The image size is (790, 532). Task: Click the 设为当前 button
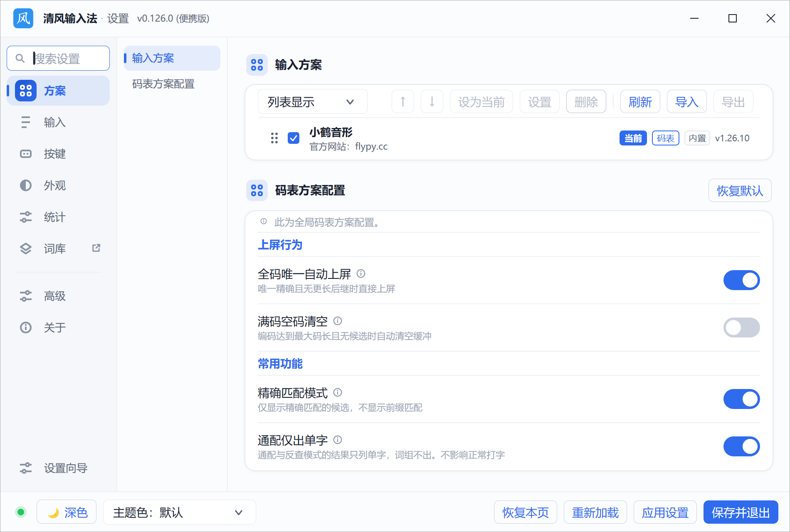481,102
